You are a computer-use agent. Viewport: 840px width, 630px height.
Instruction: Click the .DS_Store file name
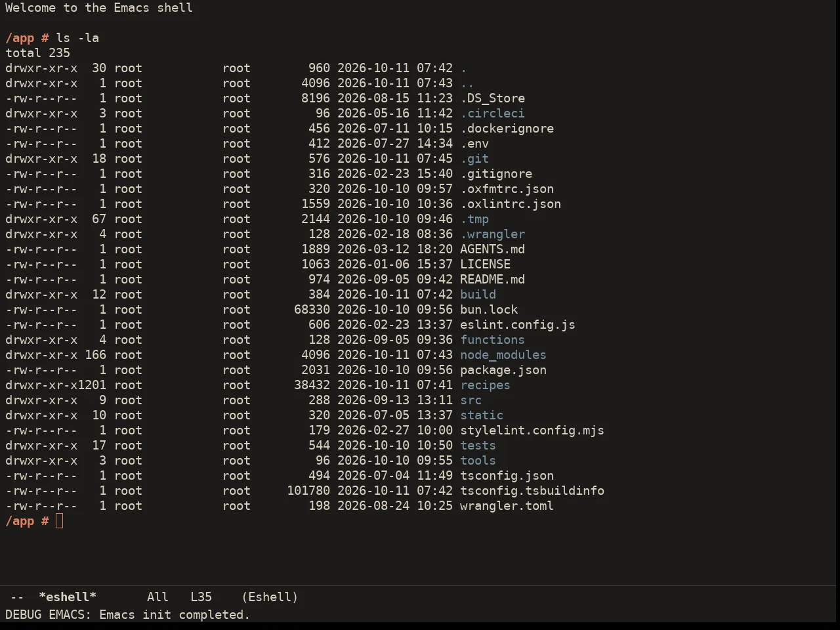click(x=492, y=98)
